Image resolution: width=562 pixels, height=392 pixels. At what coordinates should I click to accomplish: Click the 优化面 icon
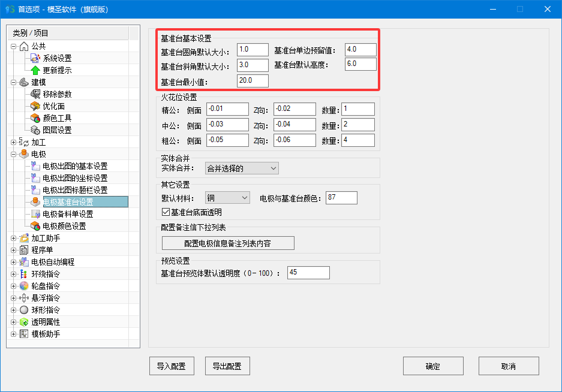coord(35,106)
